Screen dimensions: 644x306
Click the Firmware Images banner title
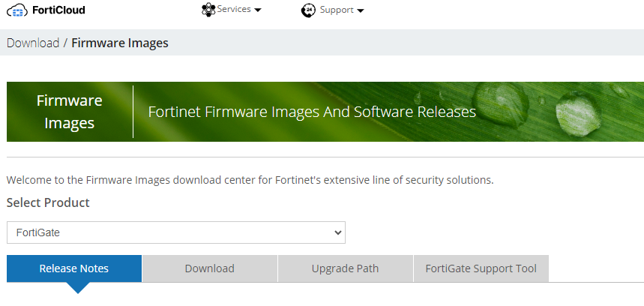pos(70,112)
